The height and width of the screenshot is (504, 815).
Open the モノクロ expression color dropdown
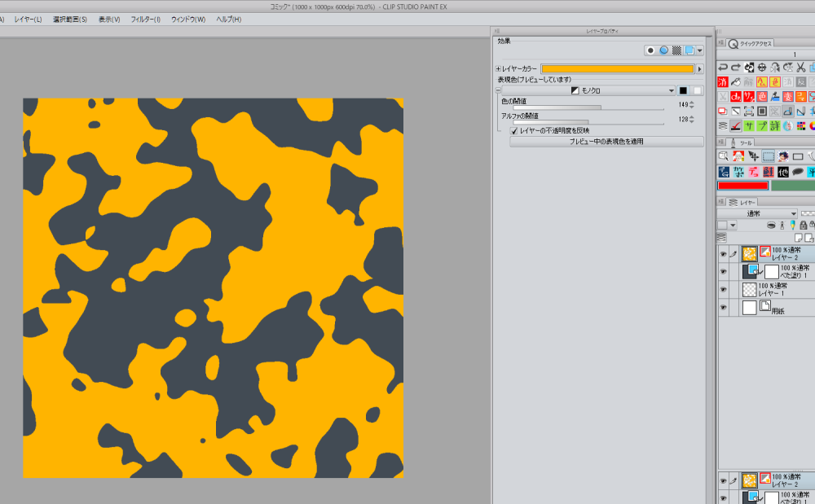point(588,90)
